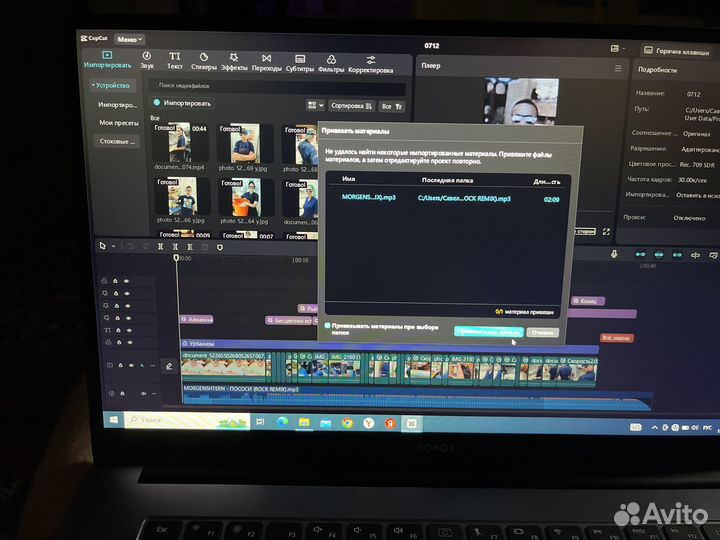Viewport: 720px width, 540px height.
Task: Open the Субтитры tab
Action: 300,63
